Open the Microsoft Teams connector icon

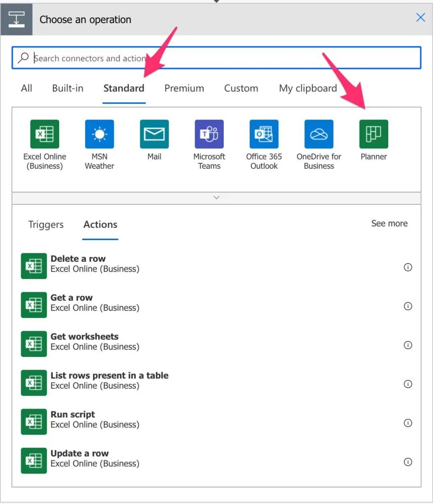tap(209, 134)
